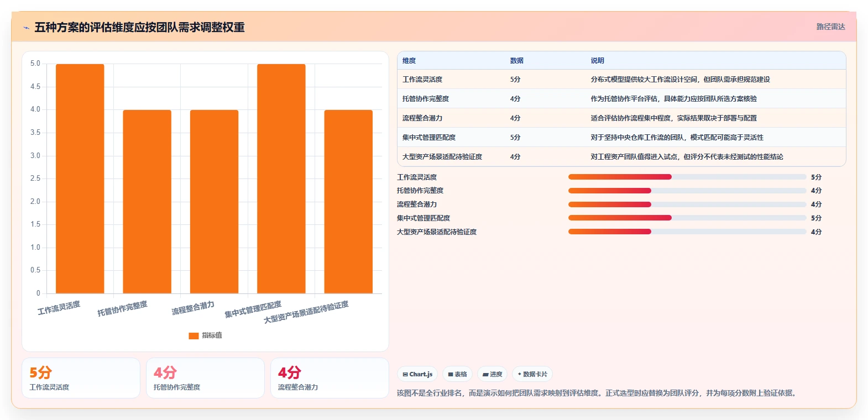868x420 pixels.
Task: Click the 集中式管理匹配度 x-axis label
Action: pos(253,309)
